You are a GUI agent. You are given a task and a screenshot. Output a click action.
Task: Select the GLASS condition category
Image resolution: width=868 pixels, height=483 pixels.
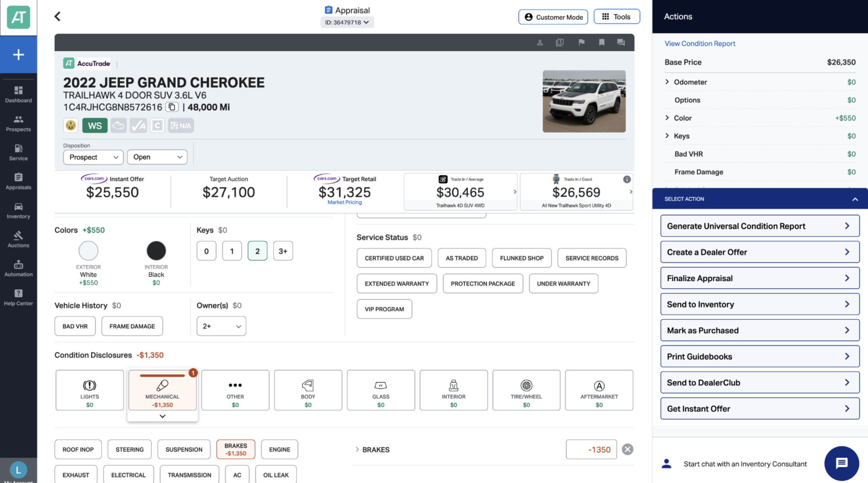click(381, 390)
